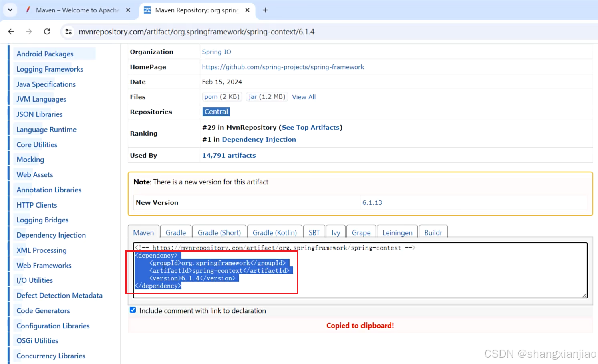
Task: Open I/O Utilities category
Action: pos(35,280)
